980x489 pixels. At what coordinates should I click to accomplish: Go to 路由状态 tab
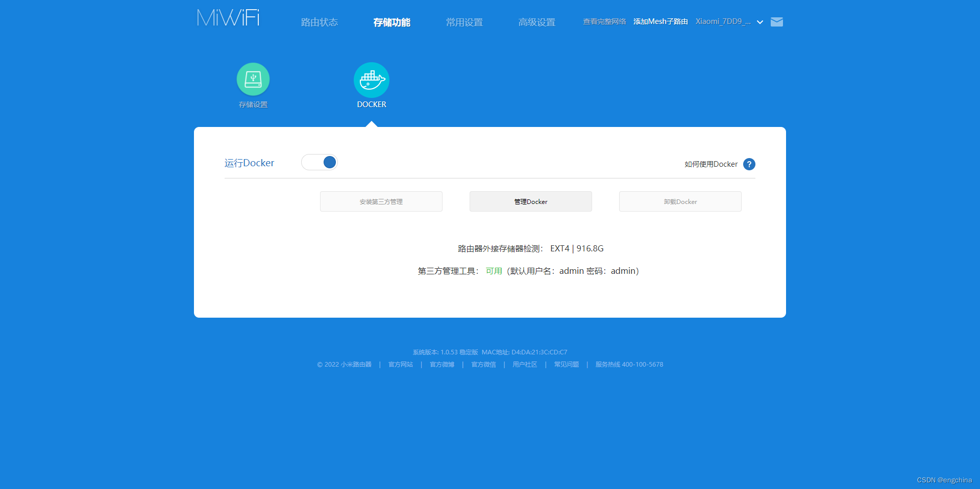click(320, 22)
